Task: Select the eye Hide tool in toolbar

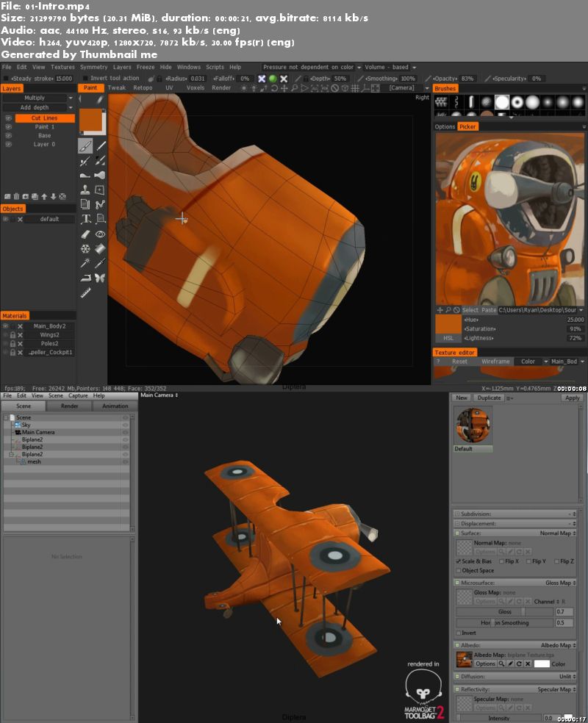Action: 100,234
